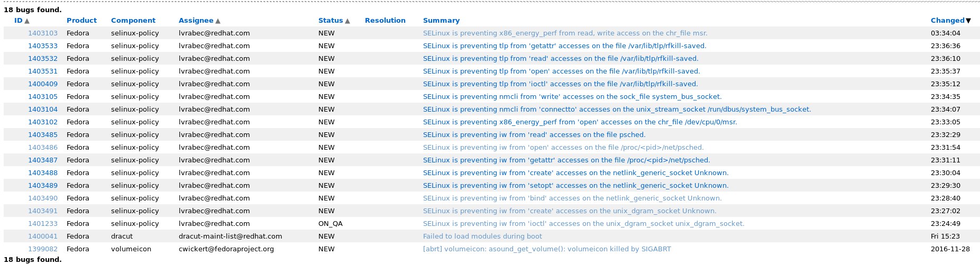This screenshot has height=264, width=980.
Task: Open 'Failed to load modules during boot'
Action: point(482,236)
